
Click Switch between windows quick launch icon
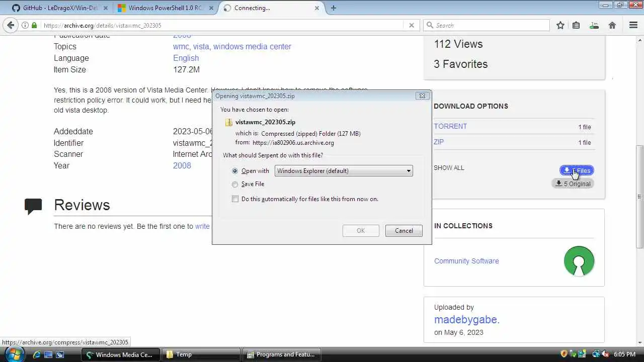[60, 354]
